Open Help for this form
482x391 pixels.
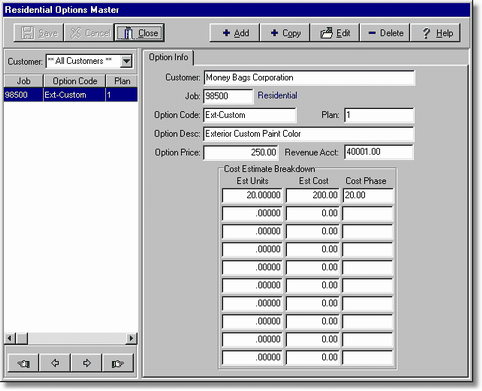(x=435, y=33)
